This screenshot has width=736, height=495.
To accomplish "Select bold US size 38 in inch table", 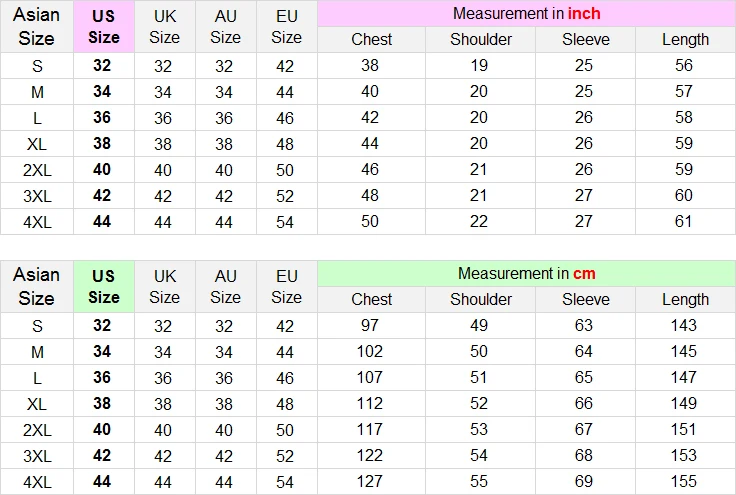I will point(102,143).
